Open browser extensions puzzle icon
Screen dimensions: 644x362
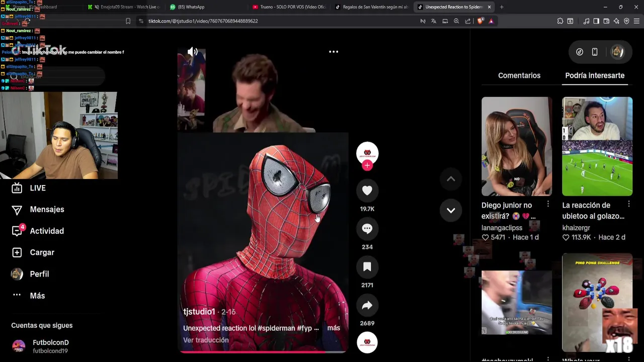560,21
